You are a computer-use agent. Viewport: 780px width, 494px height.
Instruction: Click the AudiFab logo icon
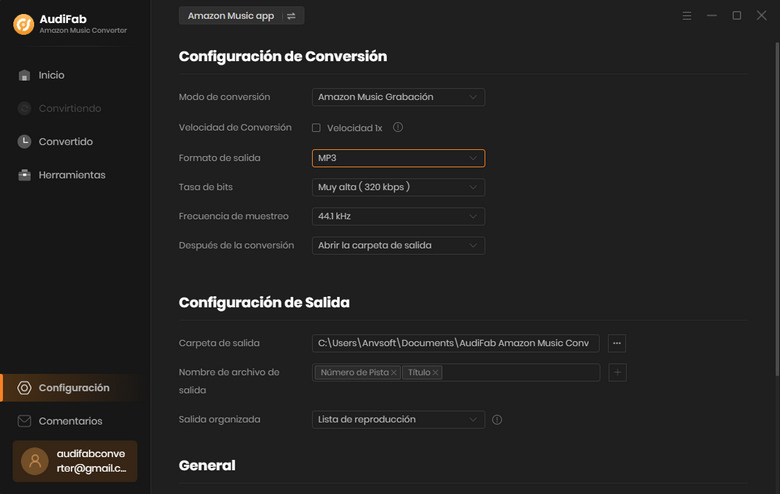pyautogui.click(x=24, y=25)
